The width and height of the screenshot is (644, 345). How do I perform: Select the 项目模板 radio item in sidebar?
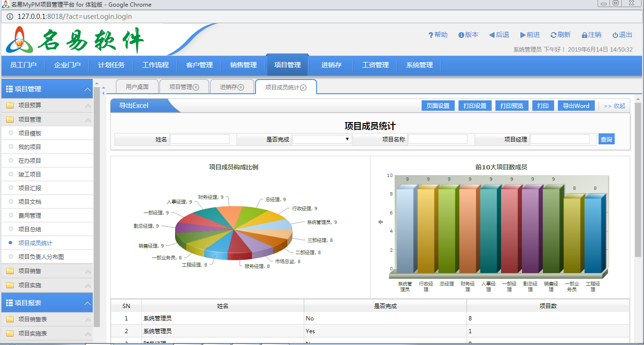[x=11, y=133]
